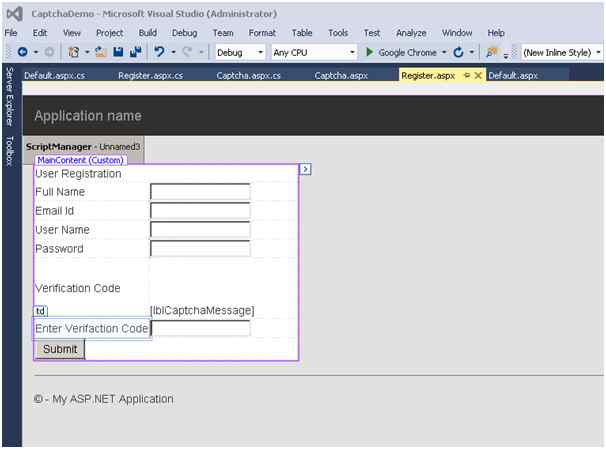Open the Refresh dropdown arrow
The image size is (606, 449).
[472, 52]
